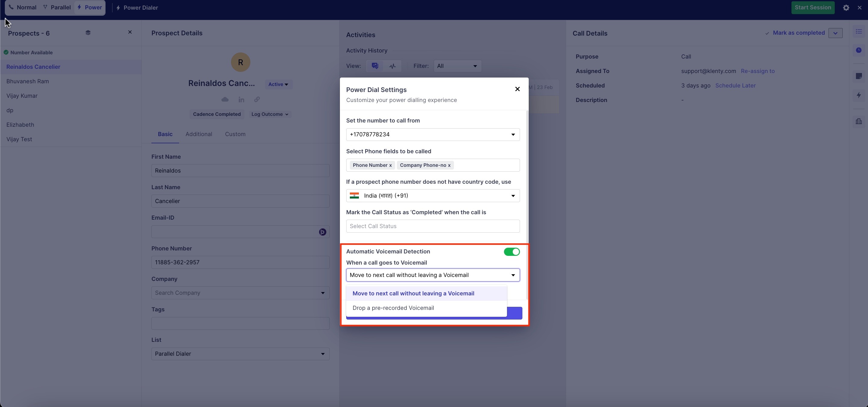Click the settings gear icon
868x407 pixels.
846,8
